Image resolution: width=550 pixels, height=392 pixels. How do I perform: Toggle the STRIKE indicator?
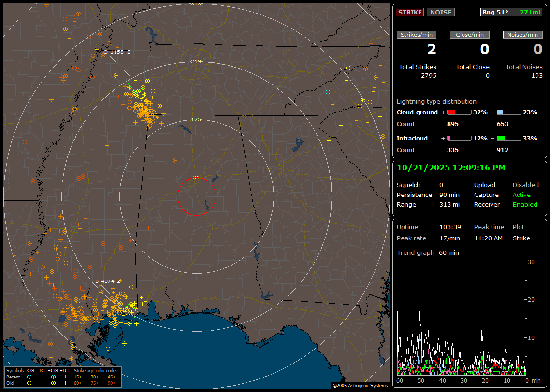tap(410, 13)
